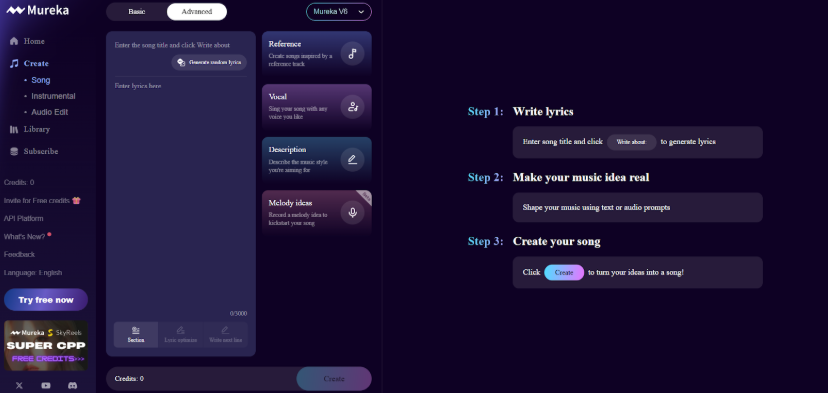The image size is (828, 393).
Task: Open the Feedback link
Action: [x=20, y=255]
